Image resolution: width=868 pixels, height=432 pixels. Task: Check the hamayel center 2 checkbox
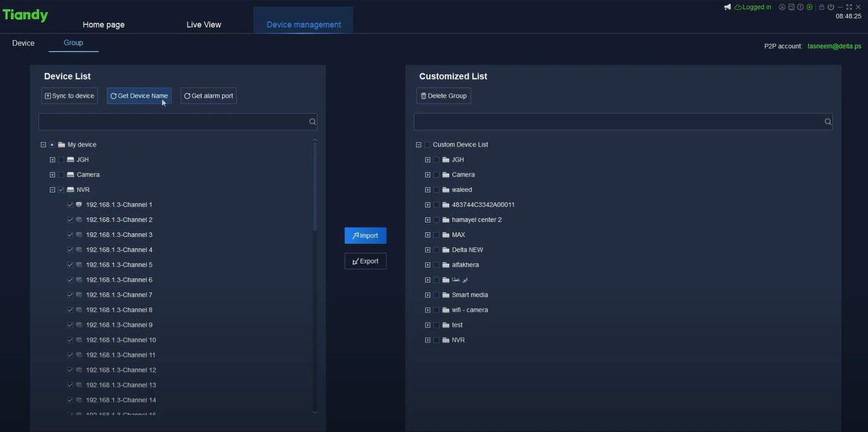click(x=435, y=218)
